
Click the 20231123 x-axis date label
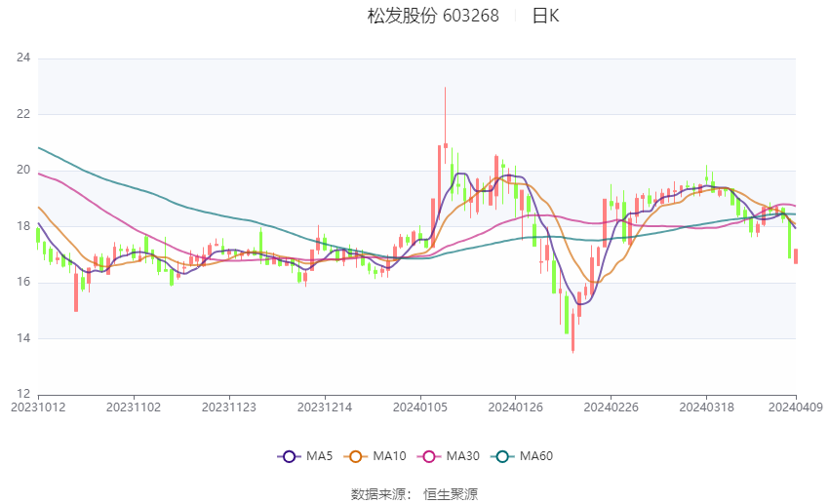point(229,407)
